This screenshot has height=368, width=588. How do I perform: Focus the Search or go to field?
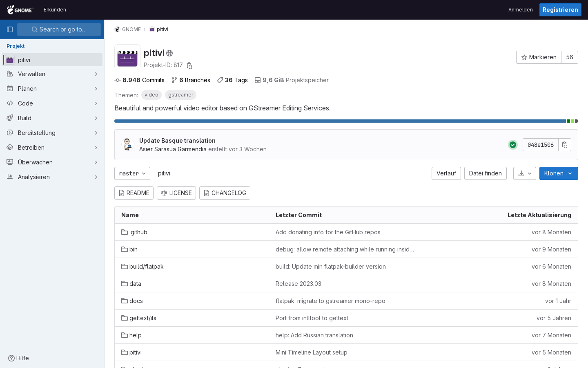coord(59,29)
